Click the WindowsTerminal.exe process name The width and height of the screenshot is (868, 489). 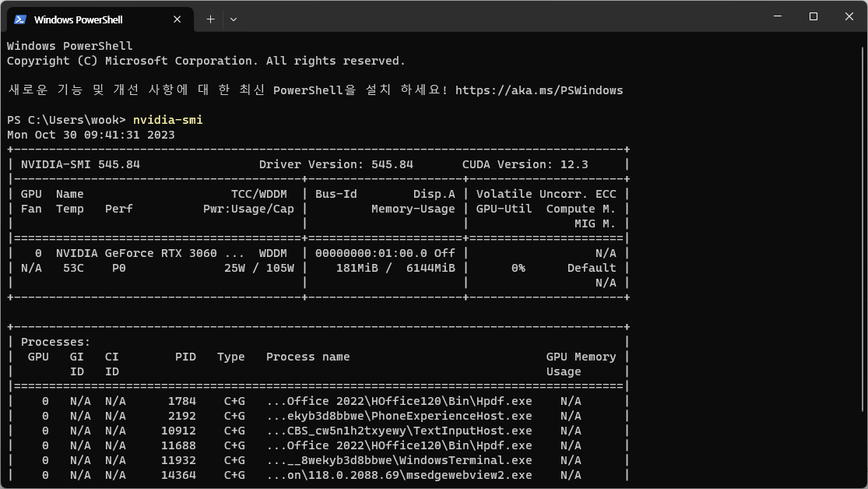(399, 461)
